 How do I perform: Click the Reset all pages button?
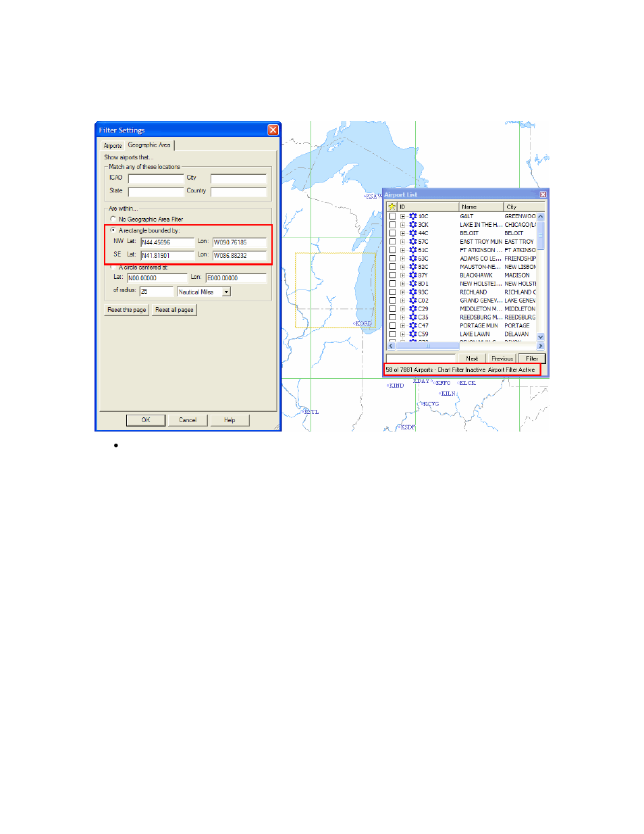174,310
